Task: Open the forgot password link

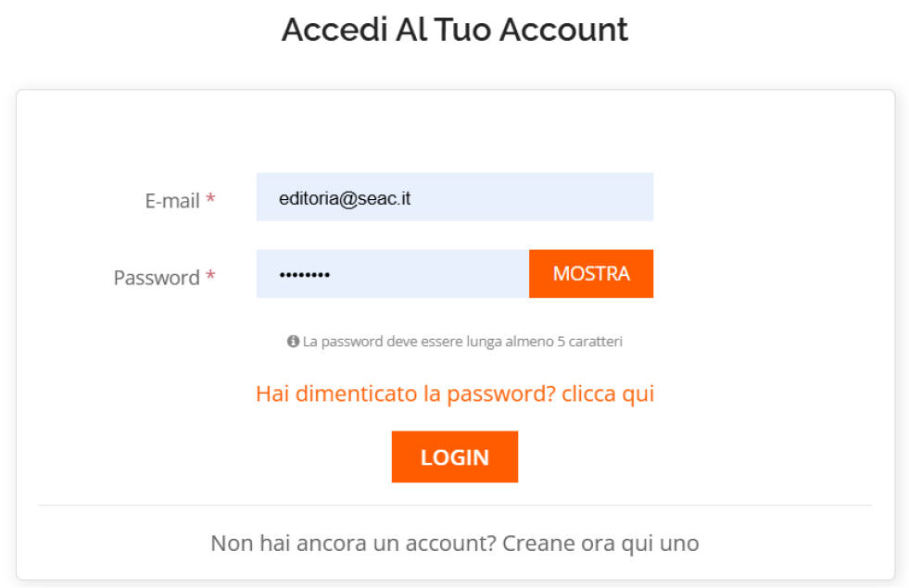Action: click(454, 394)
